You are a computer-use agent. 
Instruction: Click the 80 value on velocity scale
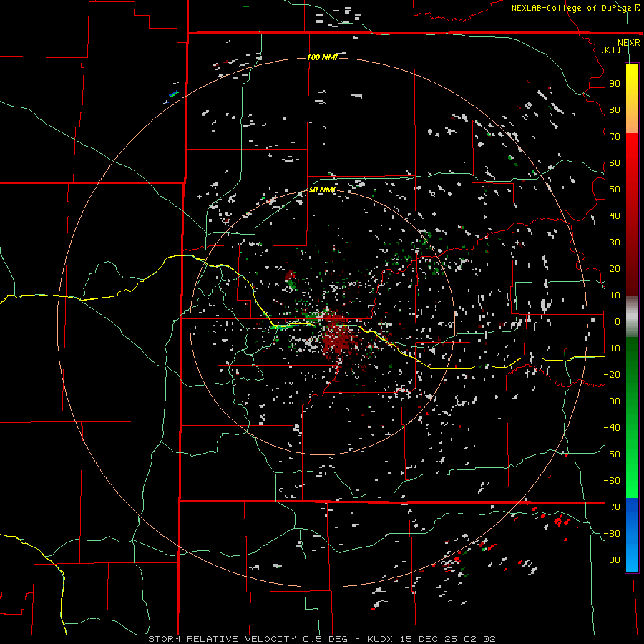[615, 109]
